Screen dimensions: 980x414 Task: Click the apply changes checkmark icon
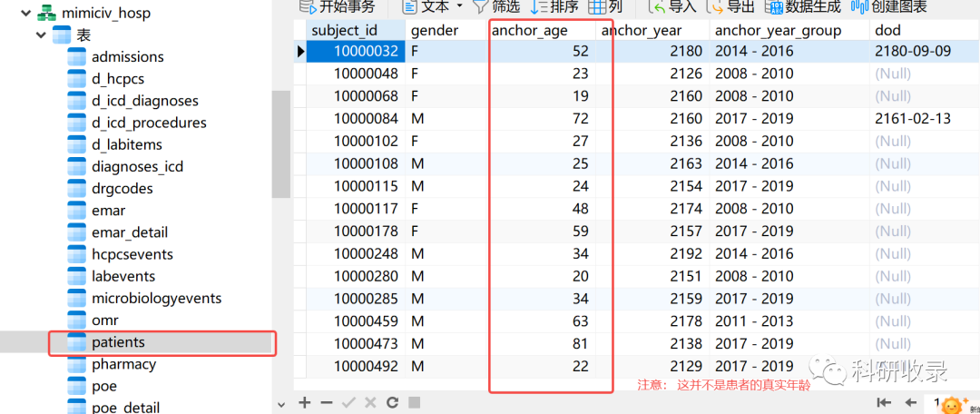pyautogui.click(x=348, y=402)
